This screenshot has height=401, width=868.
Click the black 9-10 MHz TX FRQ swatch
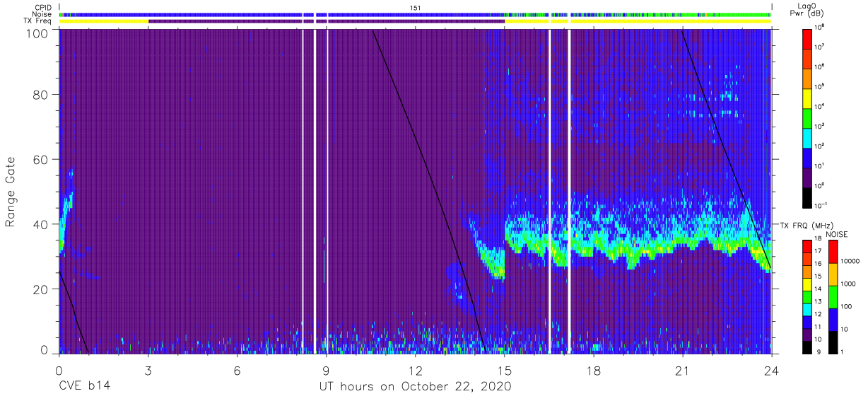click(808, 347)
